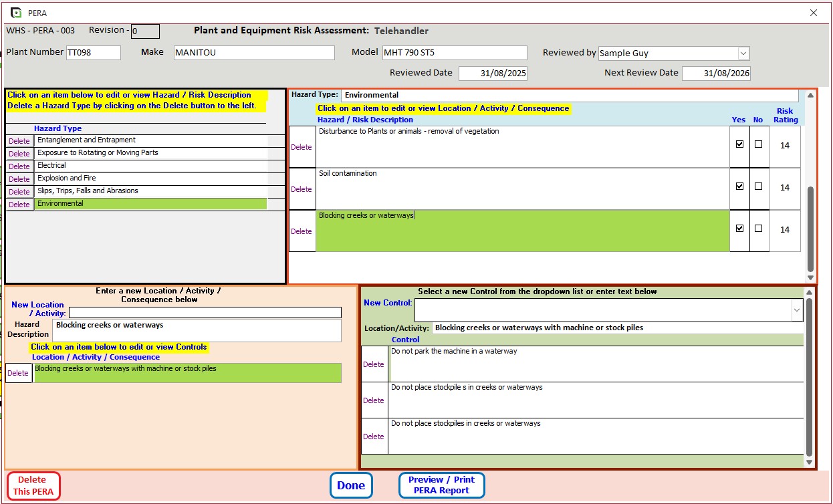
Task: Click the highlighted Blocking creeks or waterways description
Action: [x=522, y=231]
